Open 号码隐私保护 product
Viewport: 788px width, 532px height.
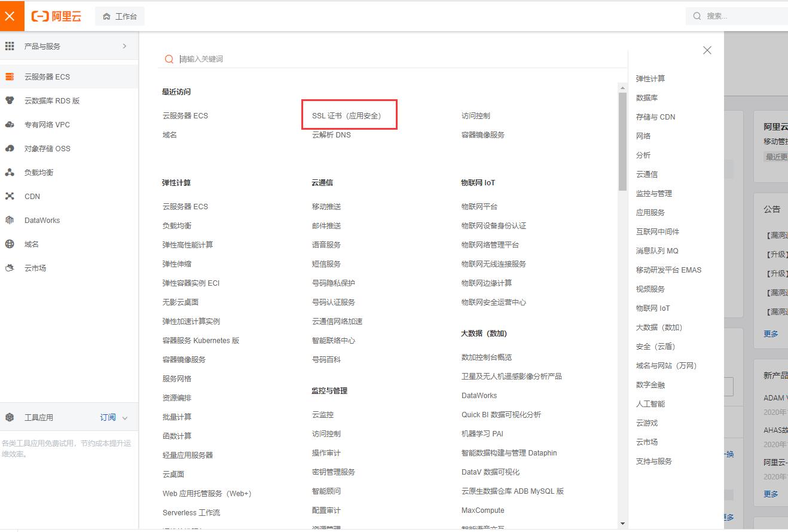pyautogui.click(x=334, y=283)
